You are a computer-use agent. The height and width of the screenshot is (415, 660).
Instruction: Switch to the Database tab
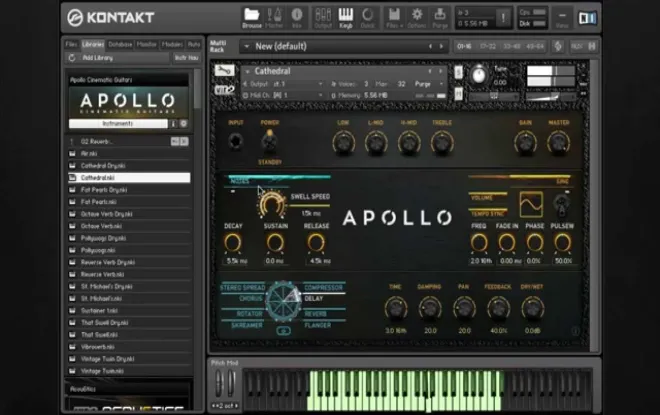coord(120,44)
